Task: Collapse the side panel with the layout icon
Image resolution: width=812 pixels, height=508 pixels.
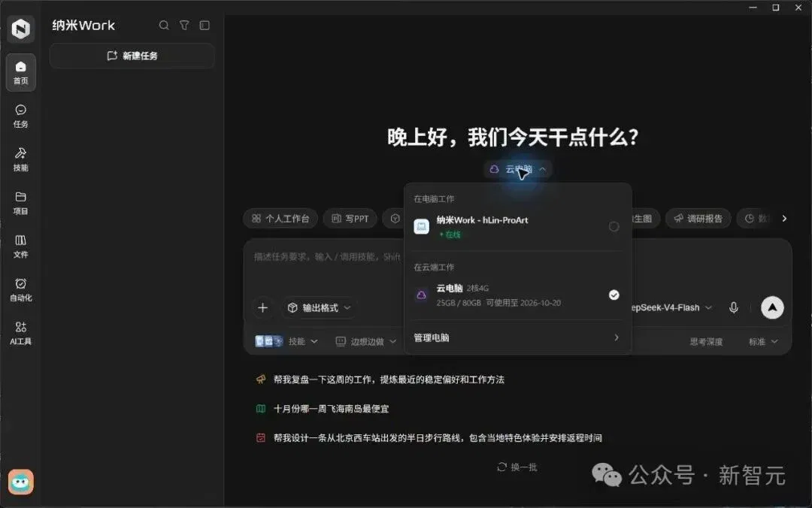Action: 205,26
